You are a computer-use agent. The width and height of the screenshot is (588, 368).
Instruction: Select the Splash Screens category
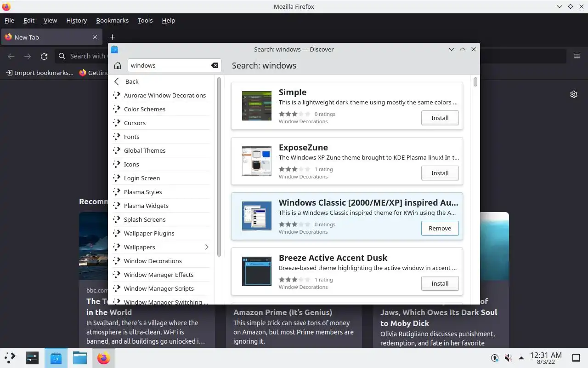tap(161, 219)
